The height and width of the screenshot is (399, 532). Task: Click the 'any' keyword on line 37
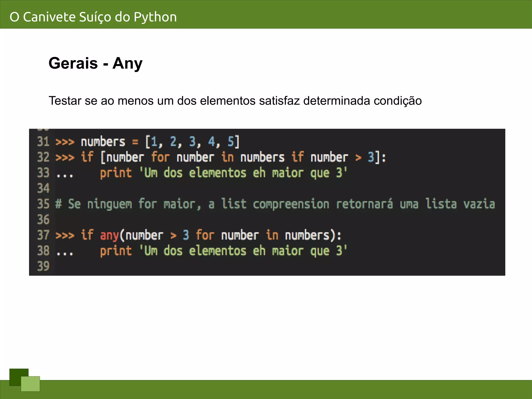click(109, 236)
